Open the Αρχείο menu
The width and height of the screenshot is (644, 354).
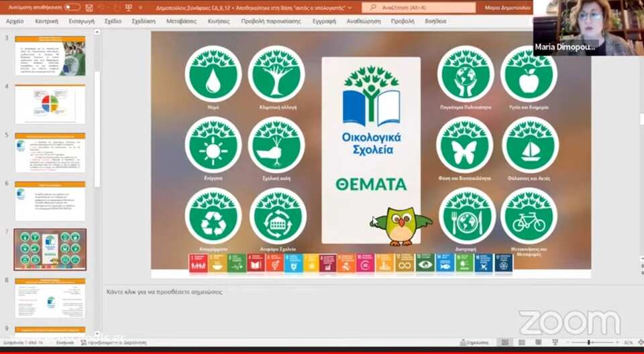tap(15, 21)
